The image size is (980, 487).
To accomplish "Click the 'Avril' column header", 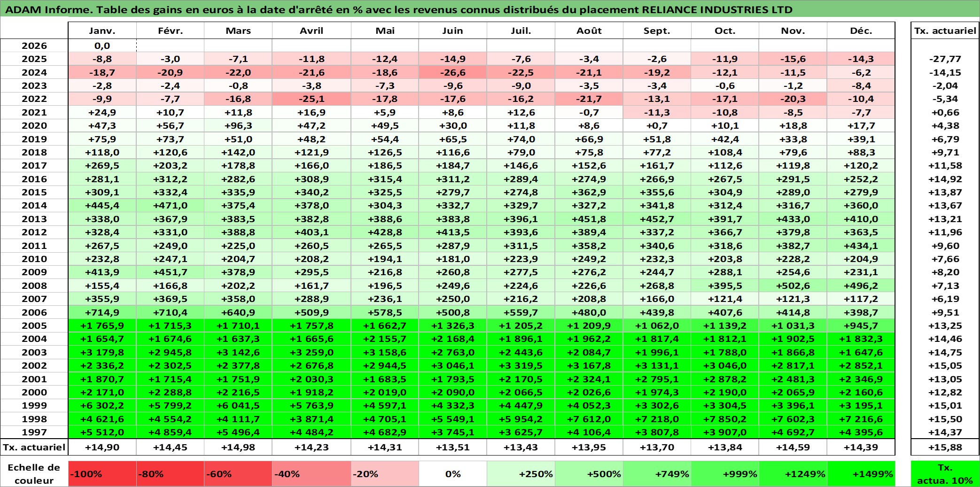I will tap(311, 31).
